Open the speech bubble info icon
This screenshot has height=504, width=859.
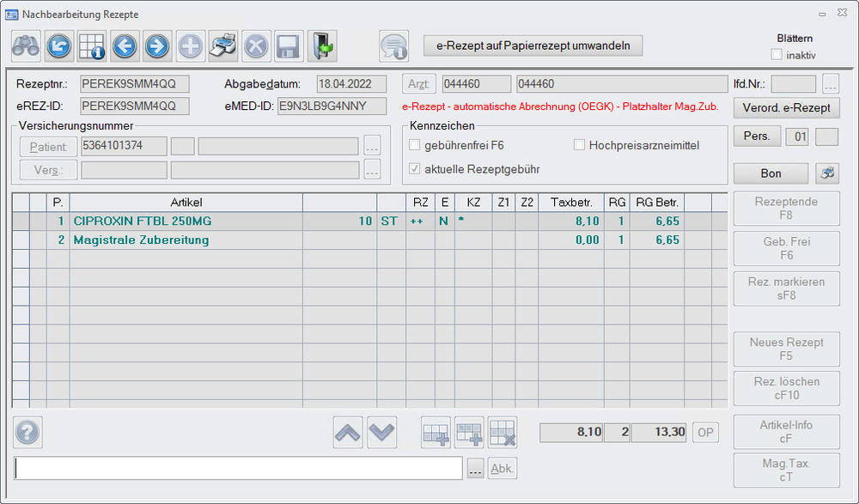coord(394,46)
